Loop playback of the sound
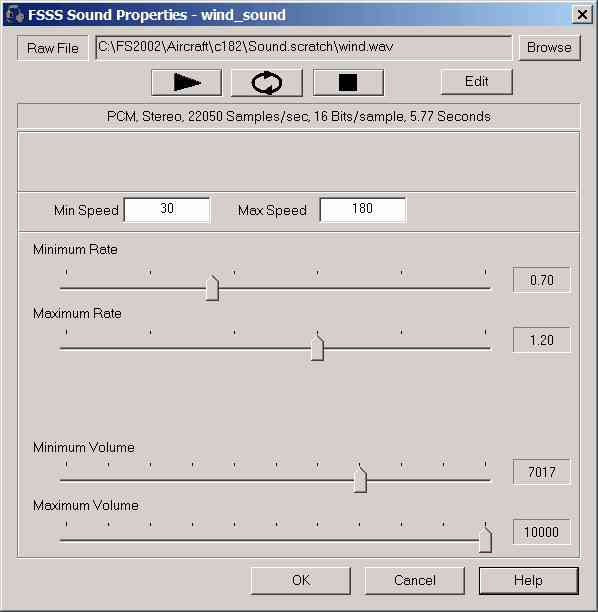 (267, 82)
